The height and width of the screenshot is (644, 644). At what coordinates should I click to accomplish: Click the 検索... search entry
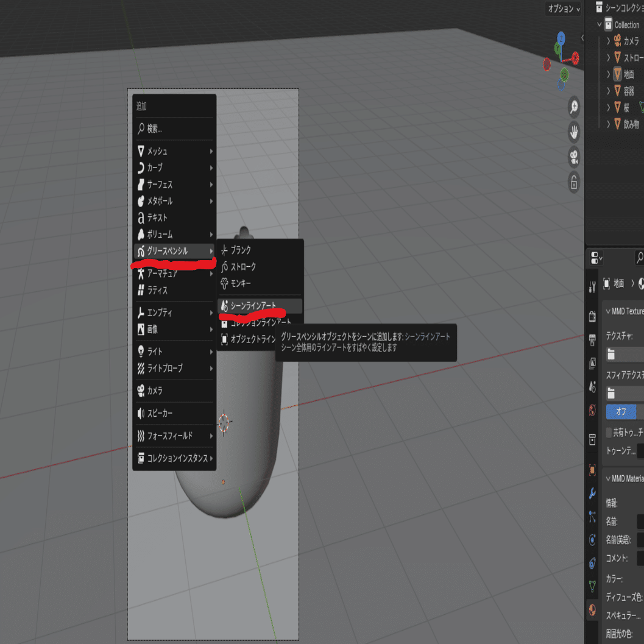pyautogui.click(x=174, y=129)
